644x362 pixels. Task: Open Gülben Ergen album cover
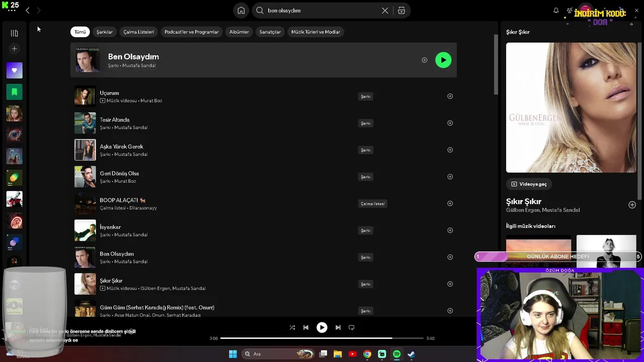click(x=571, y=108)
